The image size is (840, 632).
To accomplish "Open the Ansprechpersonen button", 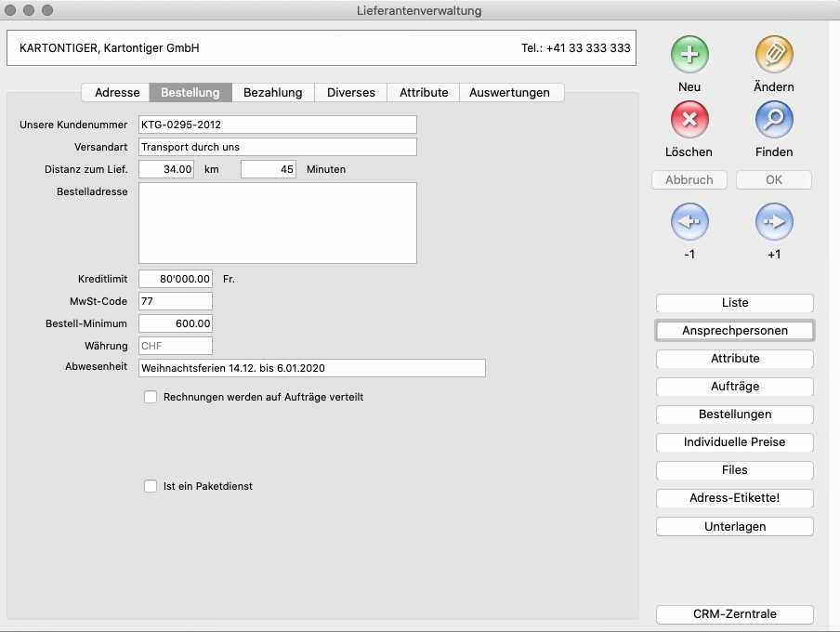I will pyautogui.click(x=735, y=331).
